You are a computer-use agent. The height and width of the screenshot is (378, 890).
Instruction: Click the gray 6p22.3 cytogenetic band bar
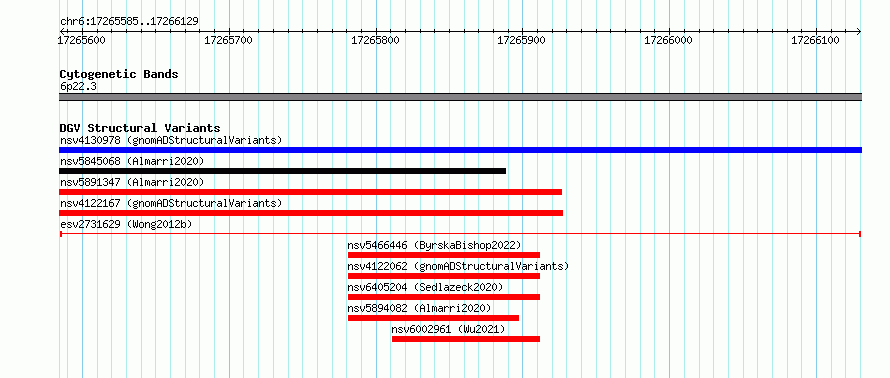460,97
